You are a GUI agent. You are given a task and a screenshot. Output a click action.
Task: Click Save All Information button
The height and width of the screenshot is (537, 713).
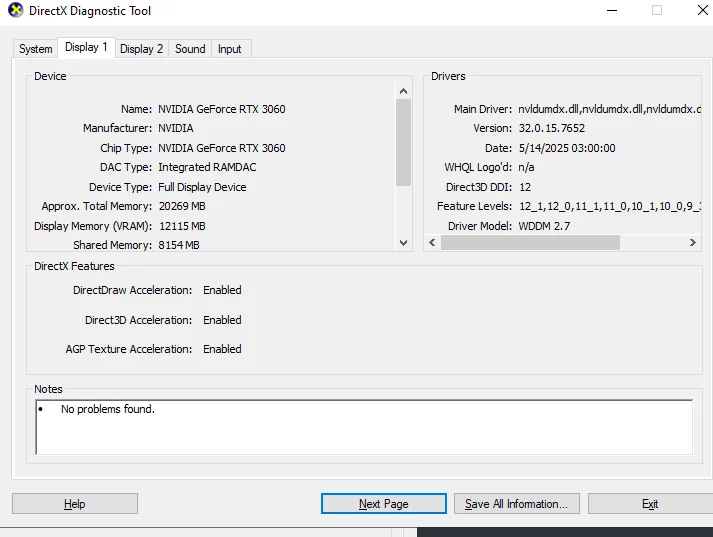tap(517, 503)
